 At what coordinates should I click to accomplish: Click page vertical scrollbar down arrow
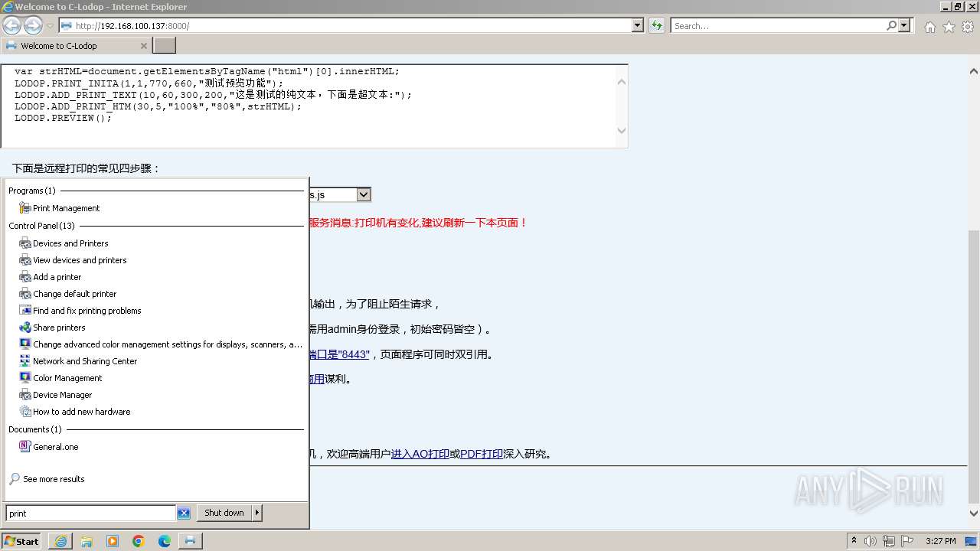[974, 514]
